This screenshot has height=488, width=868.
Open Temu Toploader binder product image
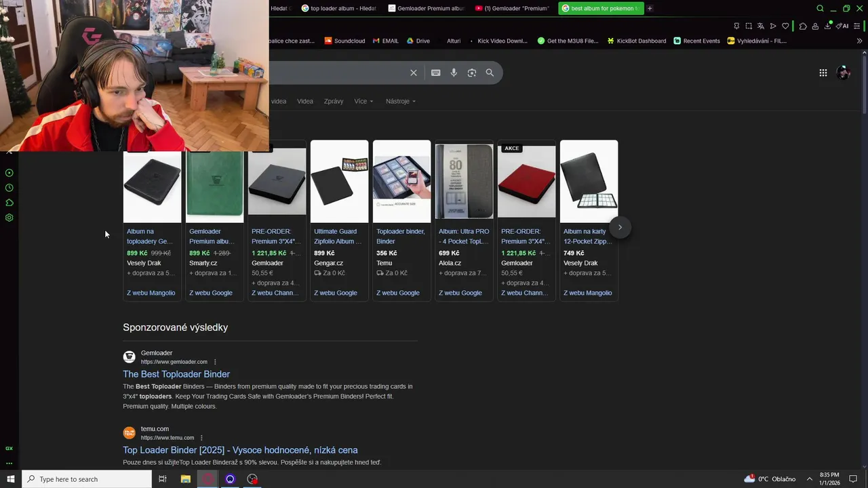pyautogui.click(x=401, y=182)
